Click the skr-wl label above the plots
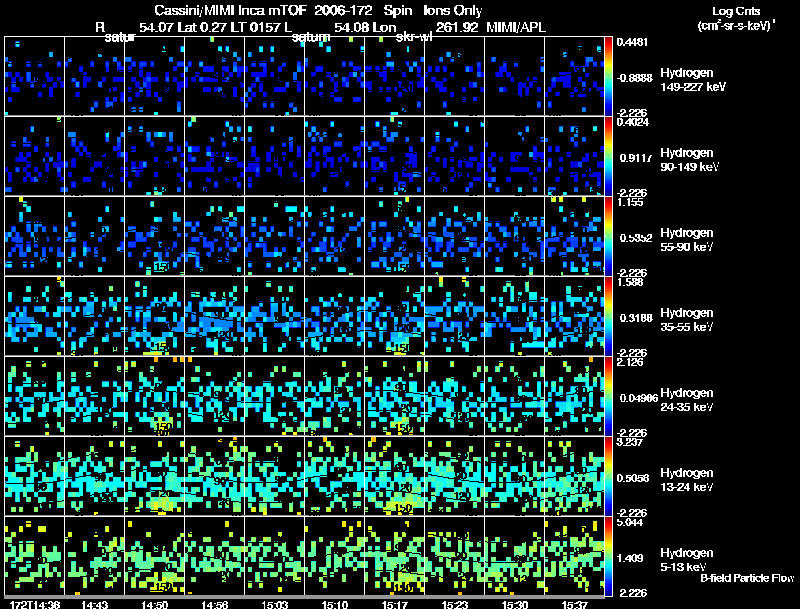The width and height of the screenshot is (800, 609). tap(414, 37)
